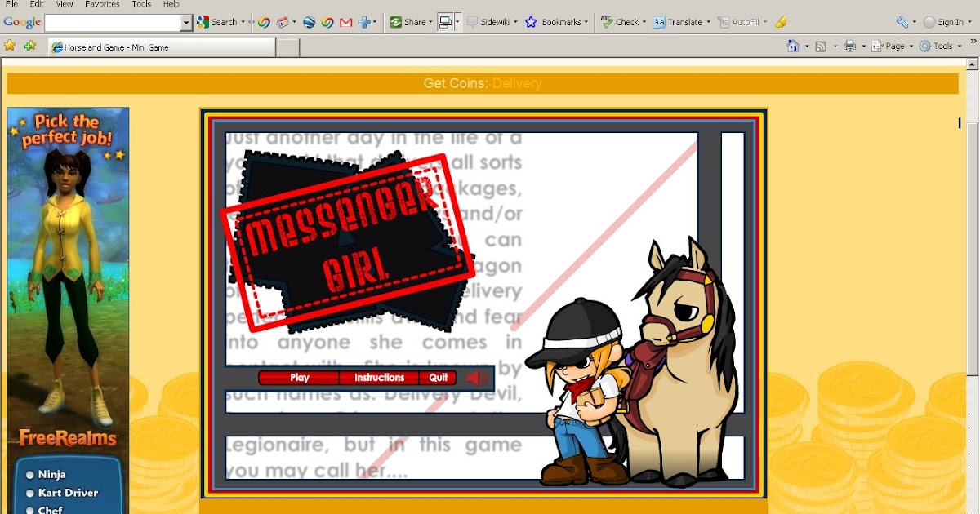Click the Bookmarks star icon

(532, 22)
